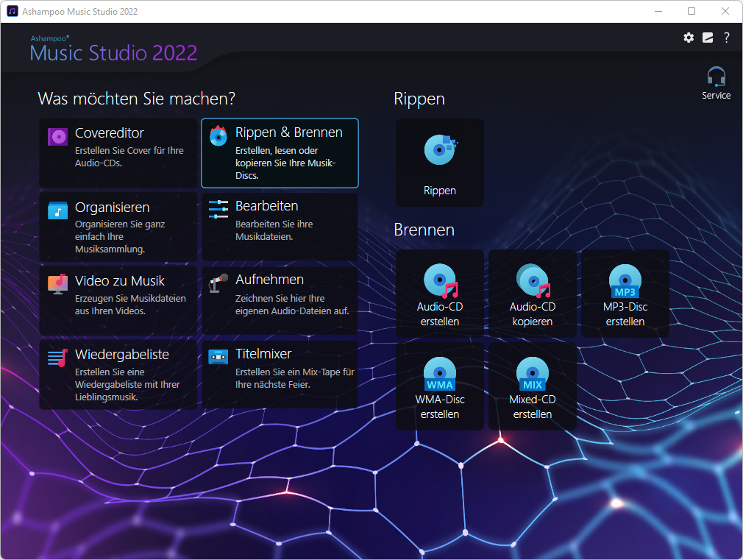Image resolution: width=743 pixels, height=560 pixels.
Task: Click 'Audio-CD erstellen' label
Action: click(440, 314)
